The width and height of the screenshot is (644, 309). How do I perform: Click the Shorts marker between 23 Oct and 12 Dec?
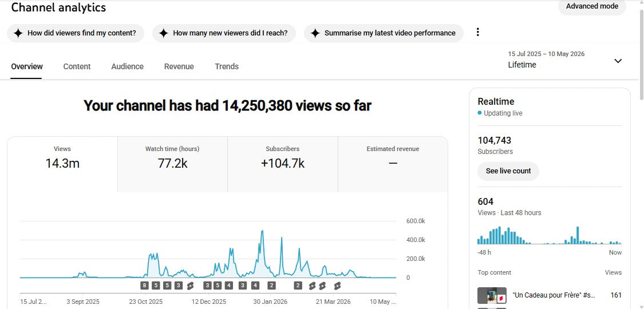(190, 286)
